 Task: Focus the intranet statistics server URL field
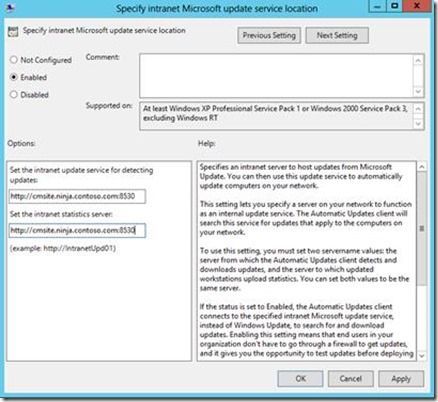click(x=77, y=230)
